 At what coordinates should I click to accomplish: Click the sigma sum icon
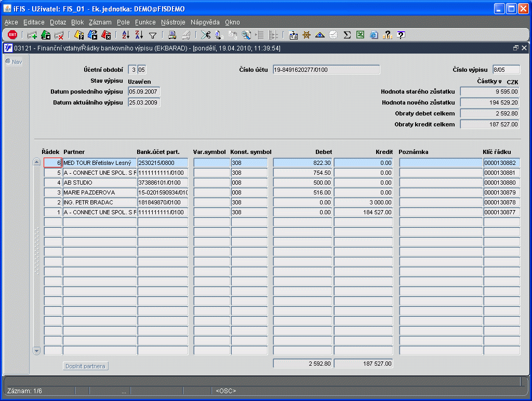pyautogui.click(x=347, y=35)
